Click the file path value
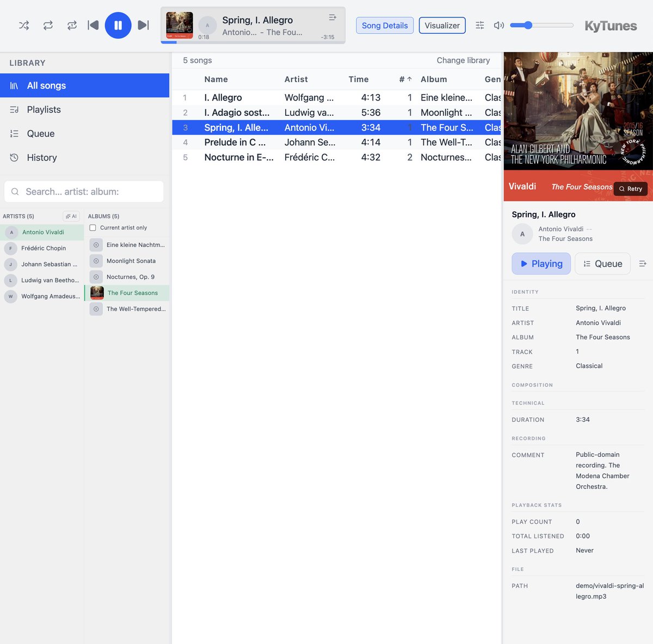Image resolution: width=653 pixels, height=644 pixels. pyautogui.click(x=609, y=591)
